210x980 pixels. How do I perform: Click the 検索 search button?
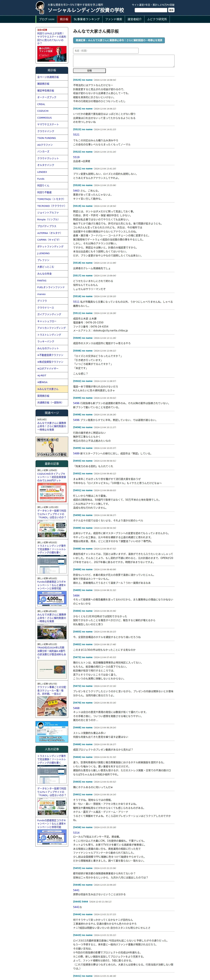[171, 10]
